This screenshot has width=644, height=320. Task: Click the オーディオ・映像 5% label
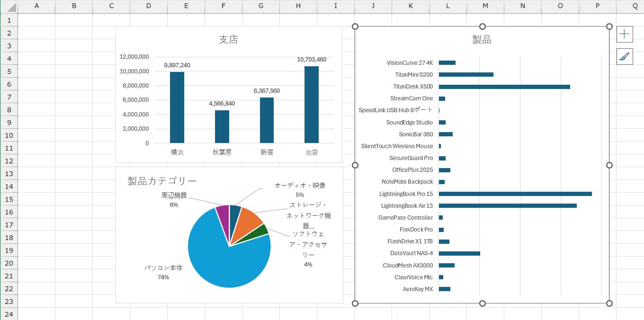[x=300, y=190]
